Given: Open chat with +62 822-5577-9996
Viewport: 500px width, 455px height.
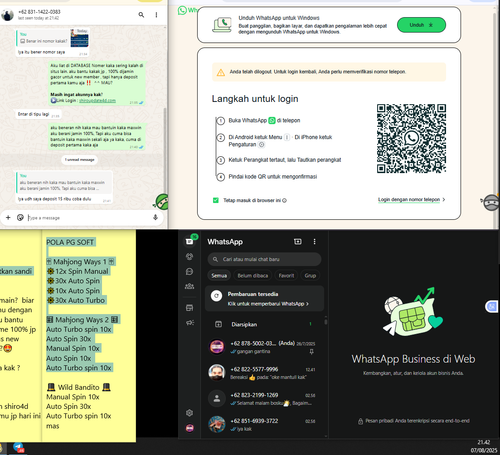Looking at the screenshot, I should pyautogui.click(x=264, y=373).
